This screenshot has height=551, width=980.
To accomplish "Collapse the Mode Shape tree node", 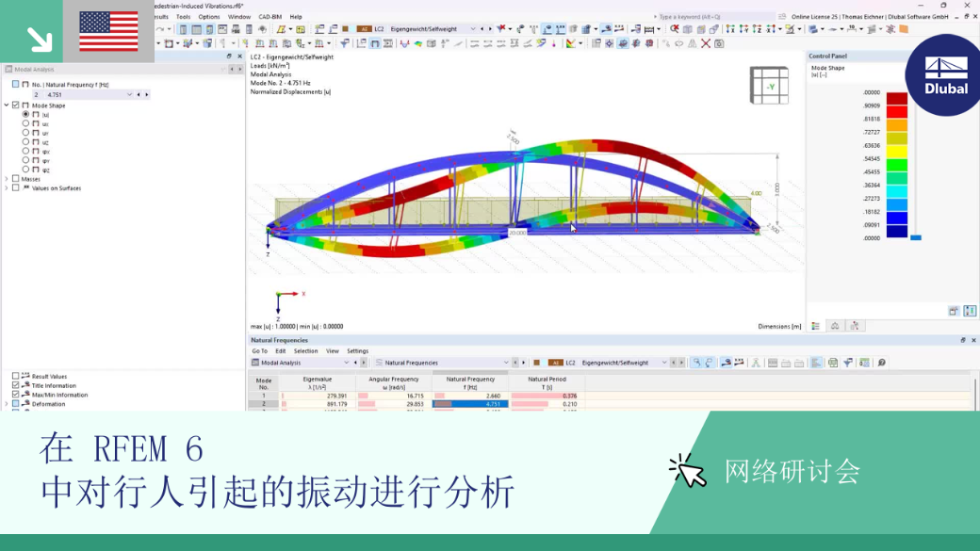I will [x=7, y=105].
